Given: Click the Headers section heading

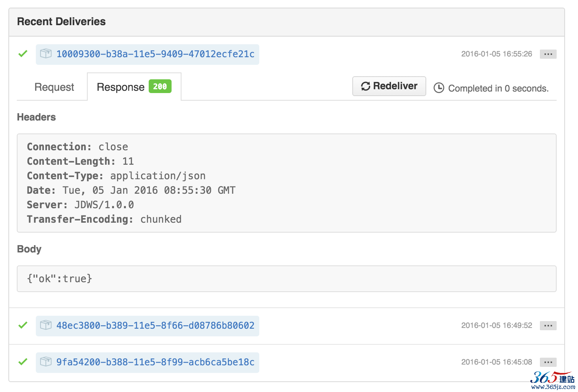Looking at the screenshot, I should click(36, 117).
